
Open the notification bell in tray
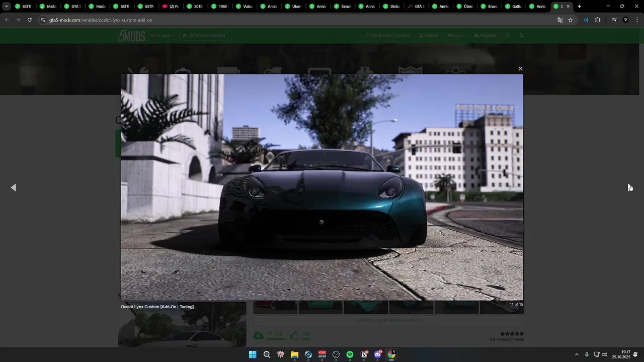pos(636,354)
